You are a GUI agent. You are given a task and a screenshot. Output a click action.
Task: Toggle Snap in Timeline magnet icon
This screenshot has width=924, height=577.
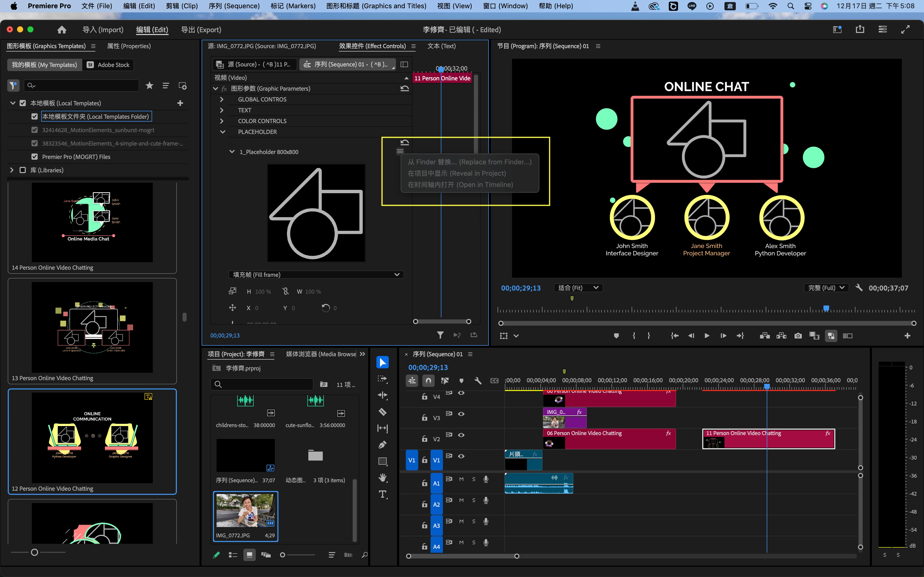pyautogui.click(x=428, y=380)
